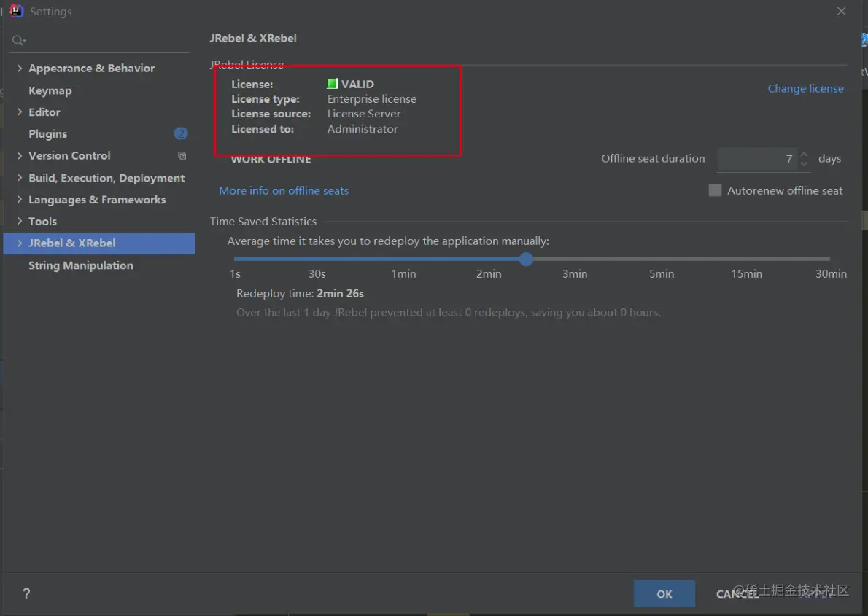Click the License Server source value
This screenshot has width=868, height=616.
click(x=364, y=114)
